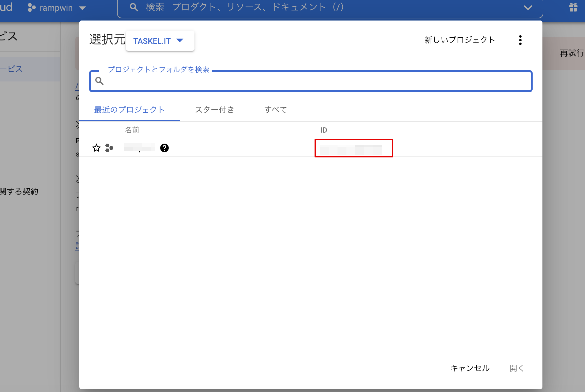Viewport: 585px width, 392px height.
Task: Expand the top search bar chevron
Action: 528,8
